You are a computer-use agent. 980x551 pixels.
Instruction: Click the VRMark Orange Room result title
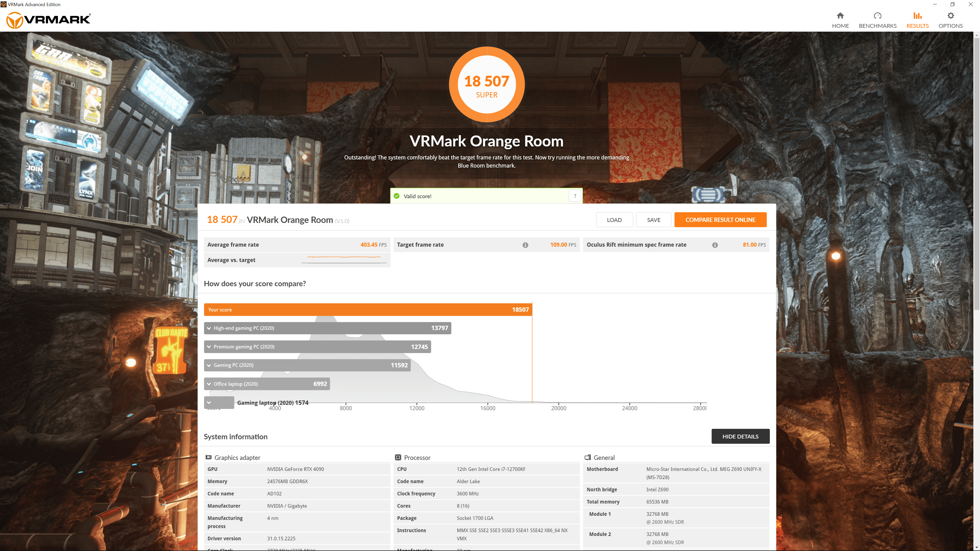point(290,220)
